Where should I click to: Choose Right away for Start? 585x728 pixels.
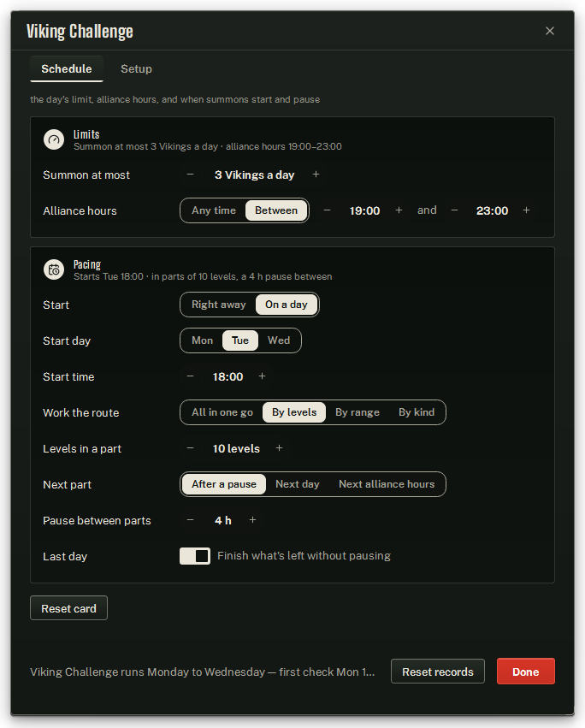pos(219,305)
